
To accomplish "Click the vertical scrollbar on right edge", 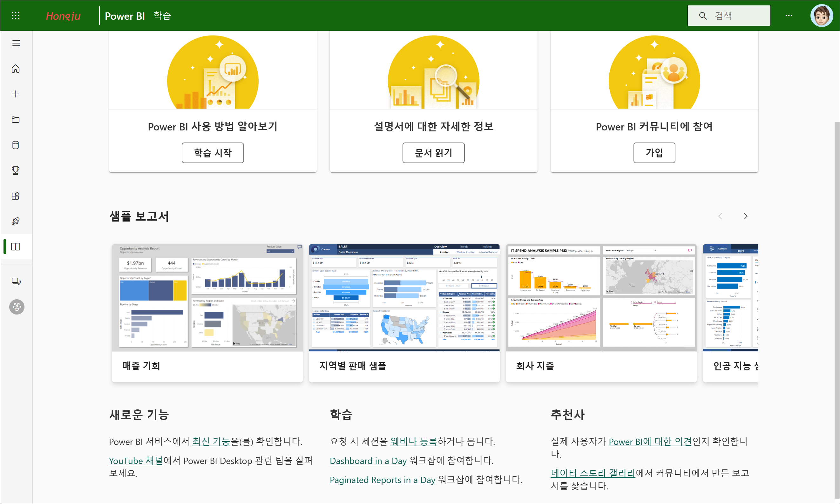I will pos(837,306).
